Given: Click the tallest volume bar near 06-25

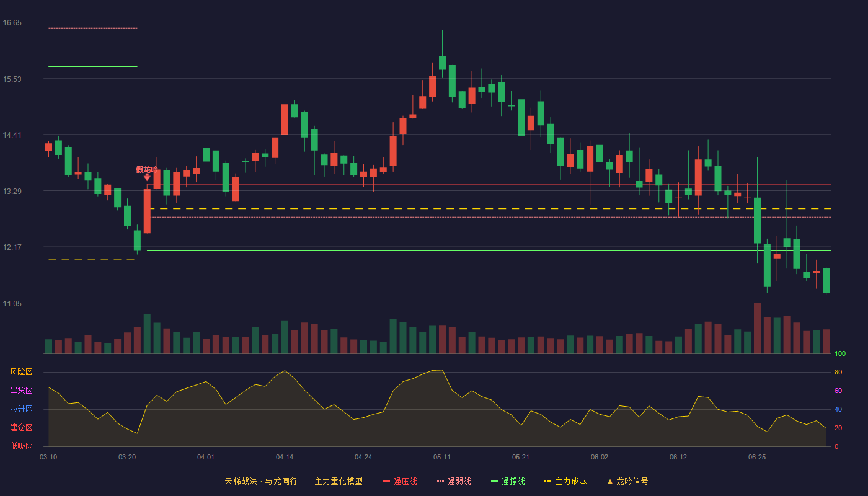Looking at the screenshot, I should coord(757,328).
